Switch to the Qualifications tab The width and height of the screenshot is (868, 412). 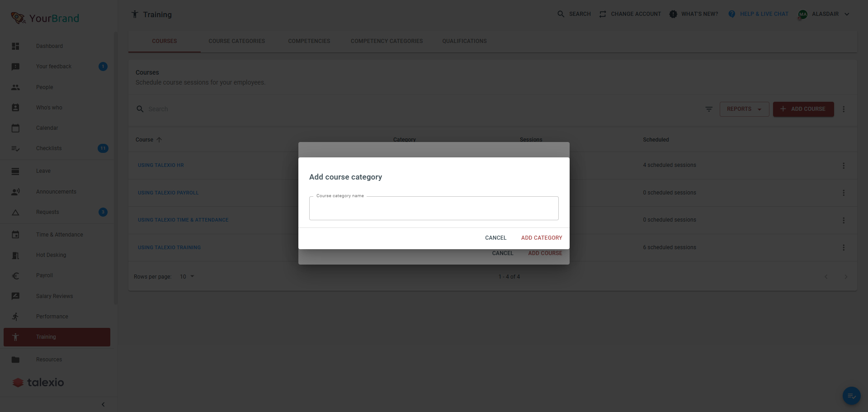click(x=465, y=41)
